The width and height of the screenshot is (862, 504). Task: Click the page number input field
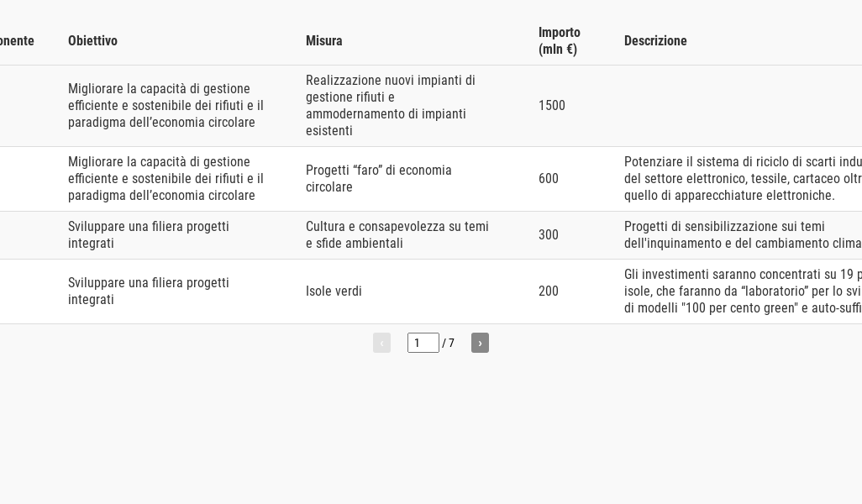[423, 343]
